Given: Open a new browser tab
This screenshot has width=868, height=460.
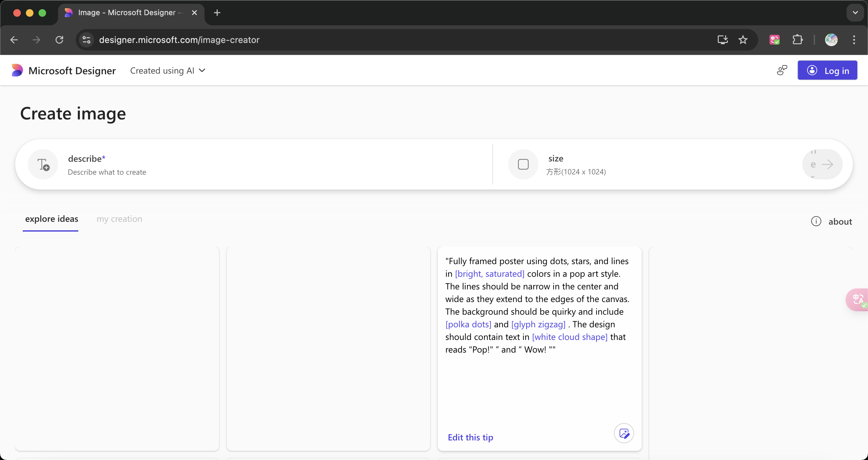Looking at the screenshot, I should [217, 13].
